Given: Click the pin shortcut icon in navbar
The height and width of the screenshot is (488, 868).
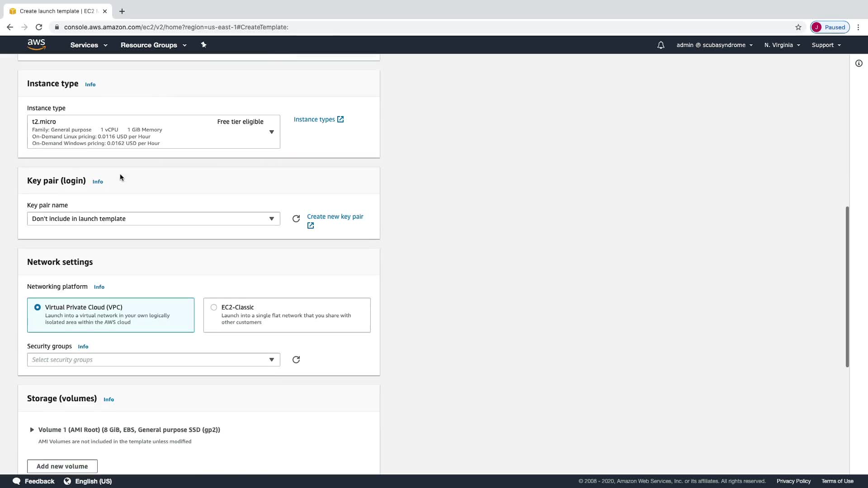Looking at the screenshot, I should [203, 45].
